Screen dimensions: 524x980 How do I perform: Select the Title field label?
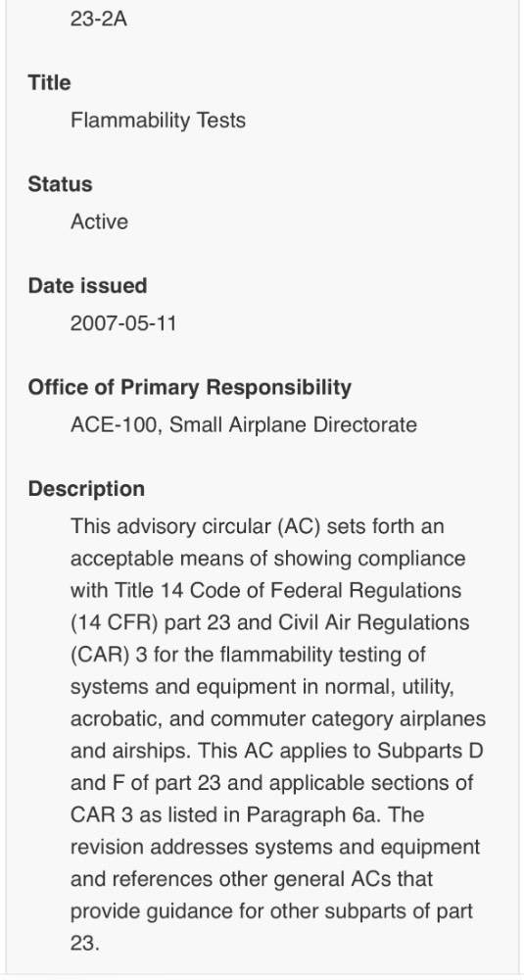coord(49,82)
